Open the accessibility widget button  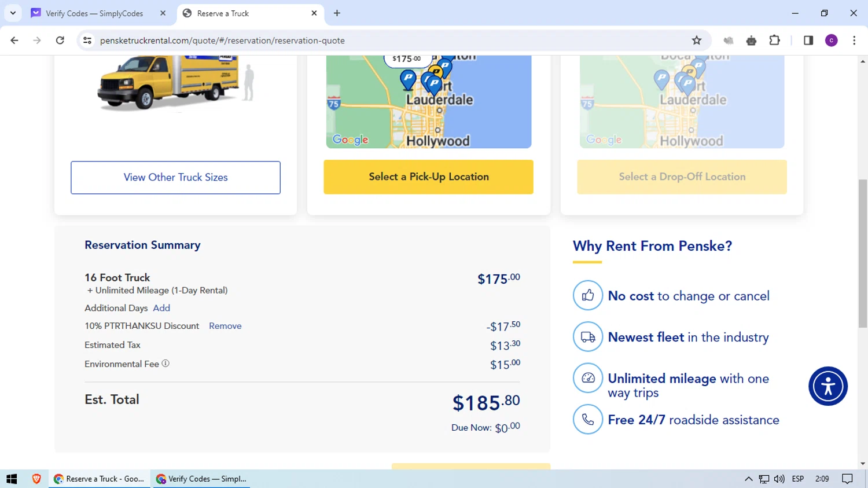pos(828,386)
